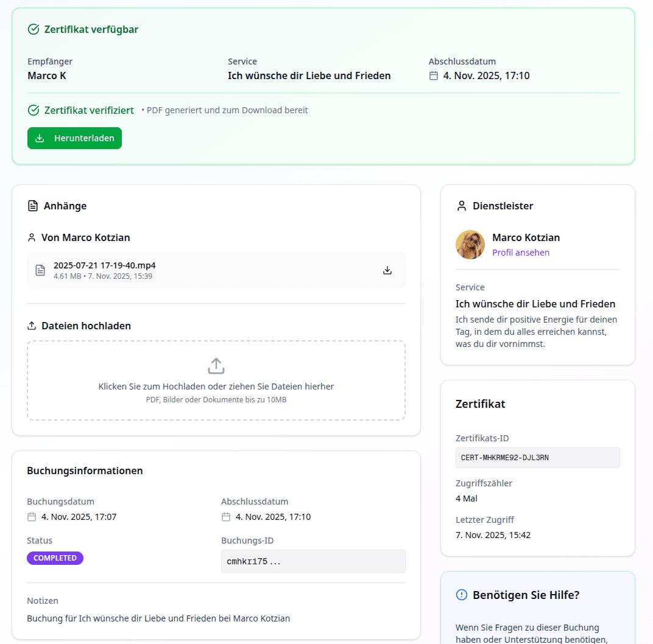653x644 pixels.
Task: Click the calendar icon in top banner
Action: [x=434, y=76]
